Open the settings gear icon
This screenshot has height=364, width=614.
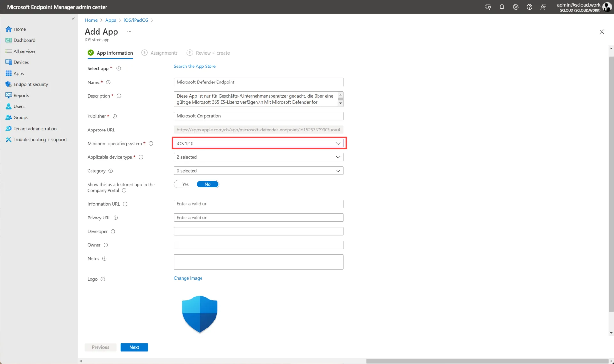click(516, 7)
